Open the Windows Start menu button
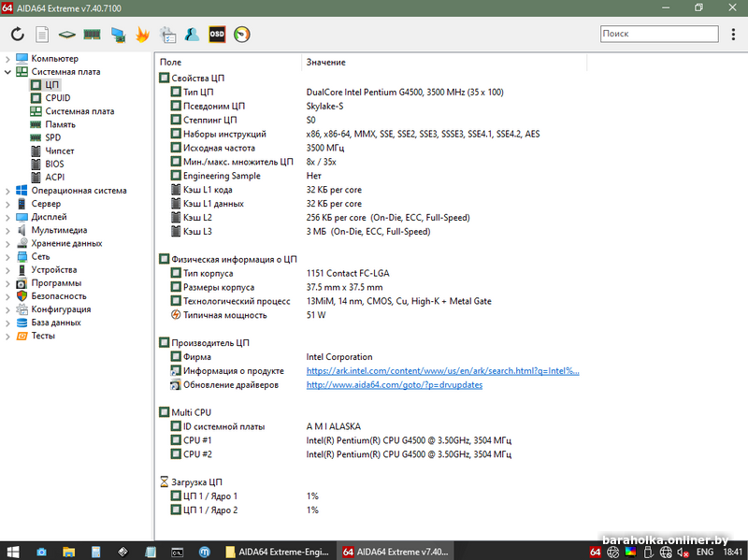 click(14, 552)
